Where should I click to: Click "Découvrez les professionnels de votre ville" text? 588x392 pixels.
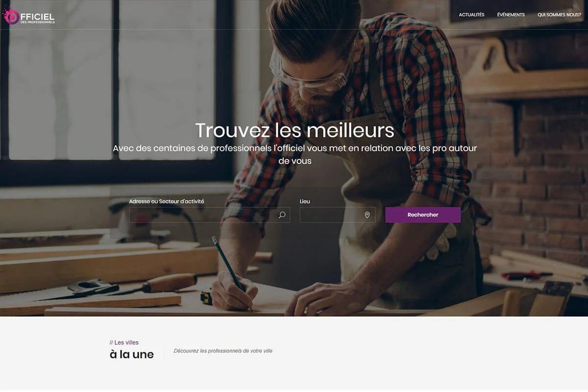[223, 351]
